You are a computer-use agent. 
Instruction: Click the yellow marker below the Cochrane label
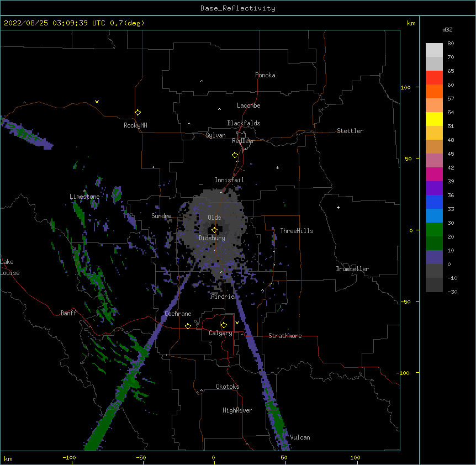pos(188,326)
